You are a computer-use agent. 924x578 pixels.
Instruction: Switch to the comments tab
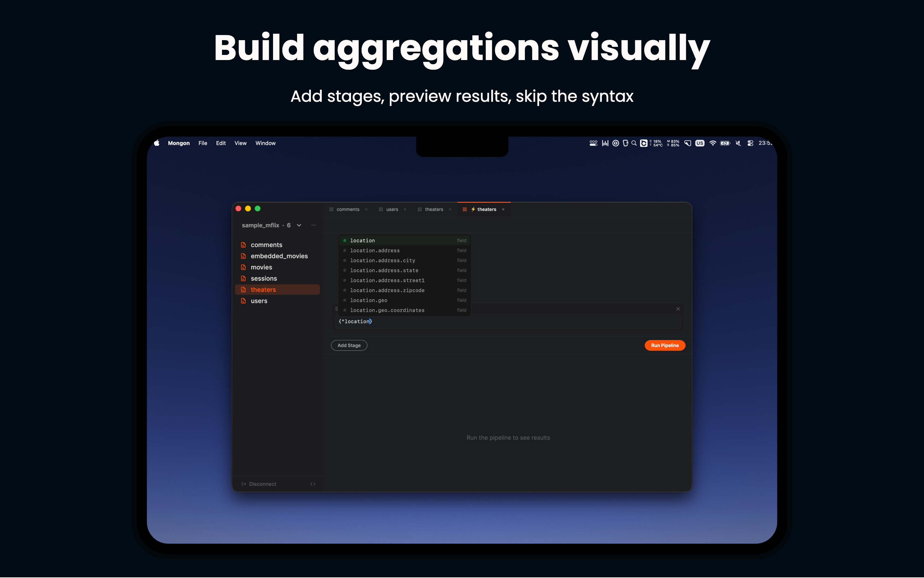click(348, 209)
